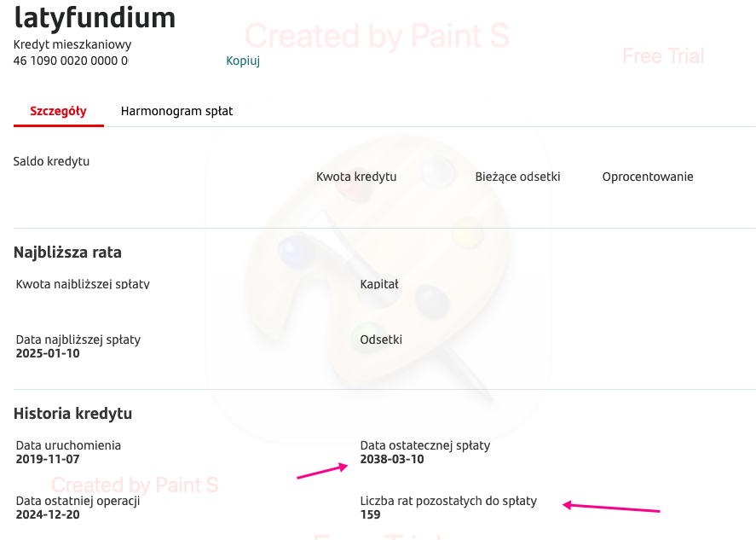Click the Oprocentowanie label
The width and height of the screenshot is (756, 540).
(x=648, y=177)
